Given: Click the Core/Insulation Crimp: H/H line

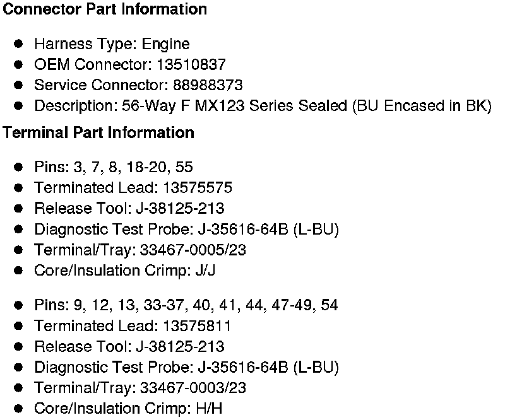Looking at the screenshot, I should pyautogui.click(x=128, y=409).
